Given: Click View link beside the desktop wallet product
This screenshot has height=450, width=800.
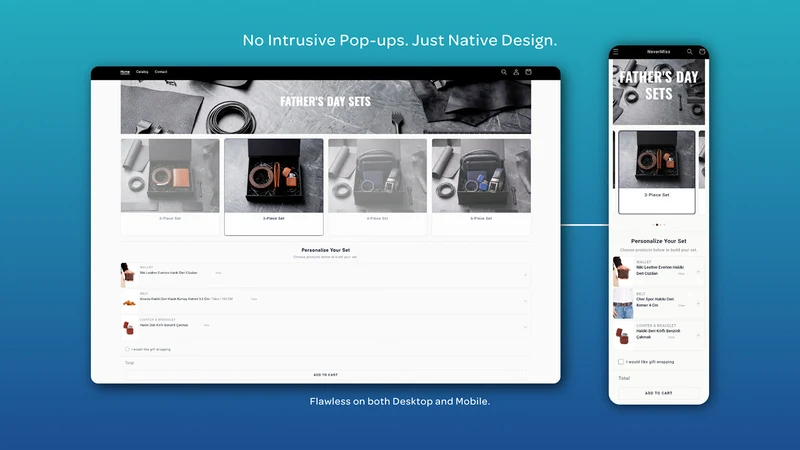Looking at the screenshot, I should (218, 273).
